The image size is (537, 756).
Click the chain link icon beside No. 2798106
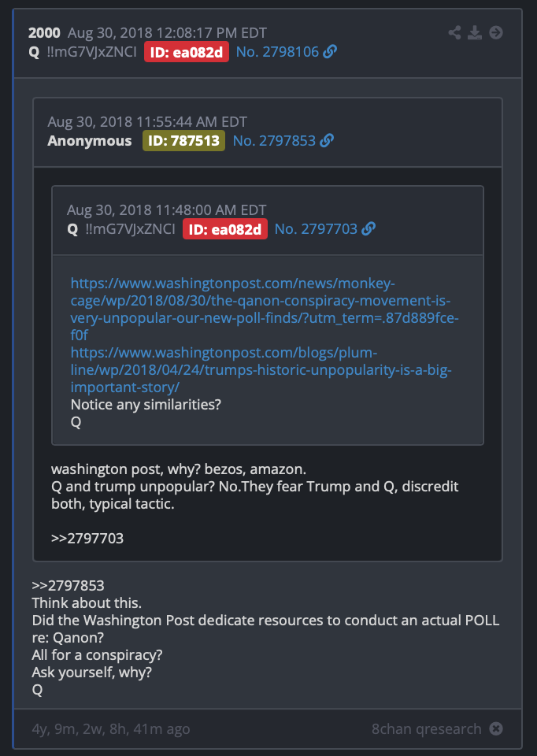[x=330, y=52]
